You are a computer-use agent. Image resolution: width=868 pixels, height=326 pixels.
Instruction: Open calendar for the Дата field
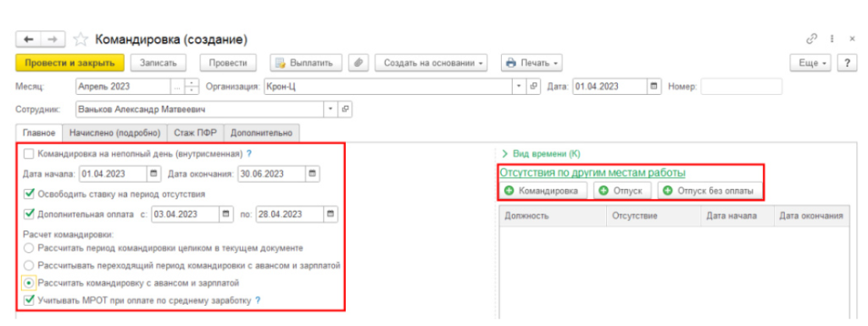point(654,86)
